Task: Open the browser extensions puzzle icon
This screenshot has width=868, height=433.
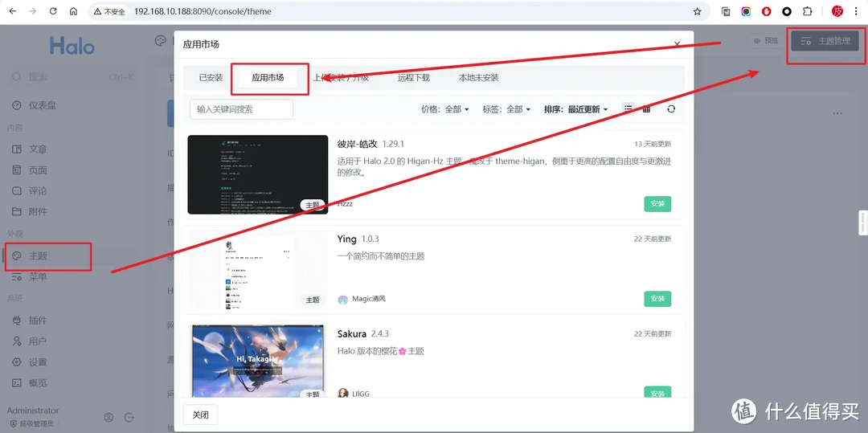Action: pyautogui.click(x=807, y=11)
